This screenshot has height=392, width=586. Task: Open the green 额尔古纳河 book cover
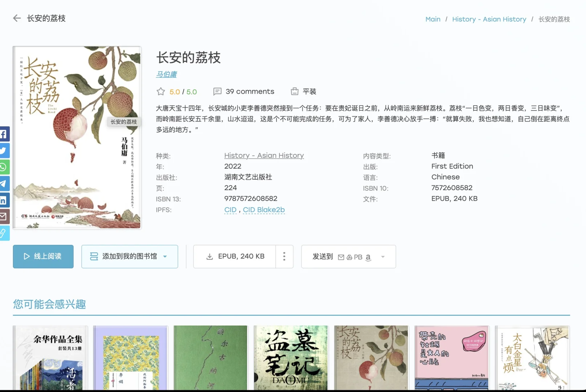tap(210, 358)
